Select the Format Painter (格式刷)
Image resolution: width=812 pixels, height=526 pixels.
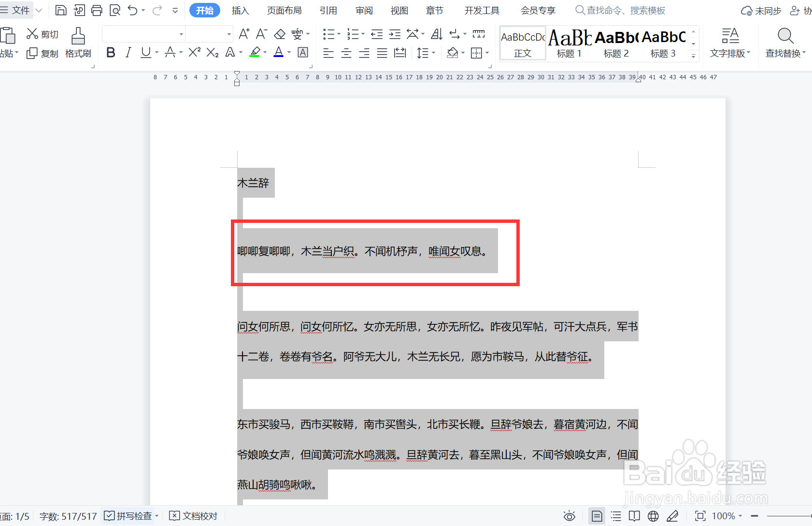pos(78,44)
